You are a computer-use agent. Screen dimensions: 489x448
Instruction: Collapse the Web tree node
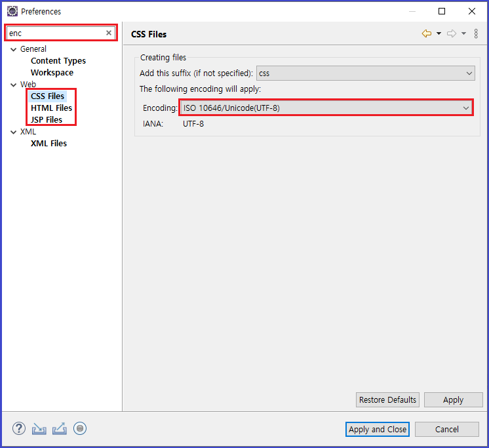click(13, 85)
